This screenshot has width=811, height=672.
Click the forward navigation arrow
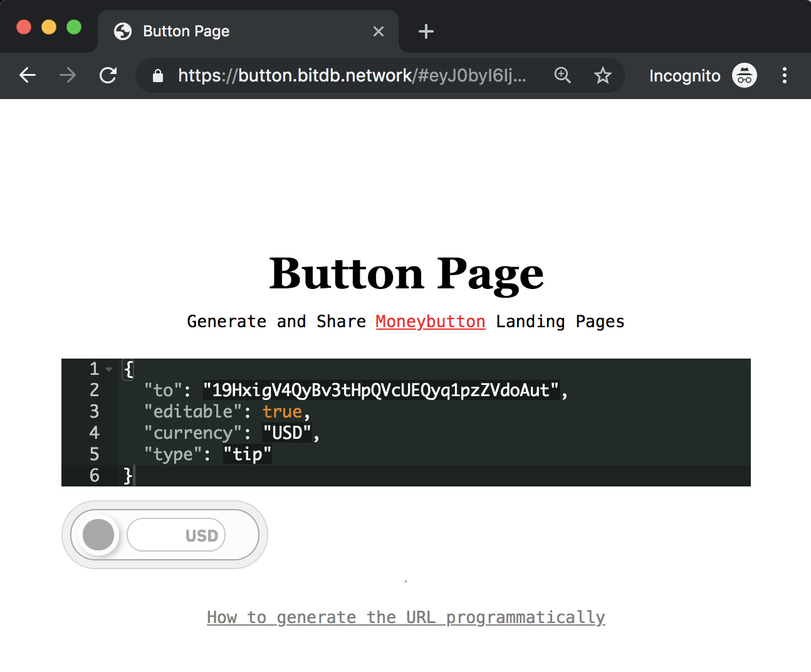pyautogui.click(x=67, y=75)
